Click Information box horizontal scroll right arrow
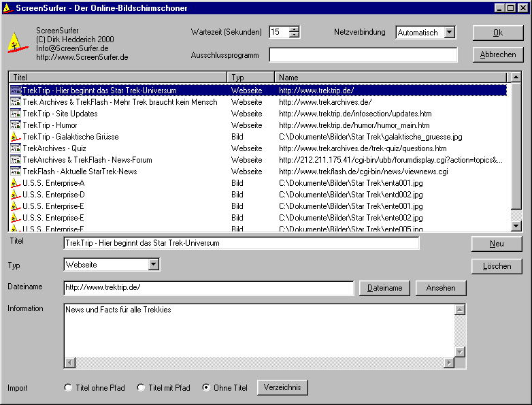Image resolution: width=532 pixels, height=405 pixels. tap(449, 363)
